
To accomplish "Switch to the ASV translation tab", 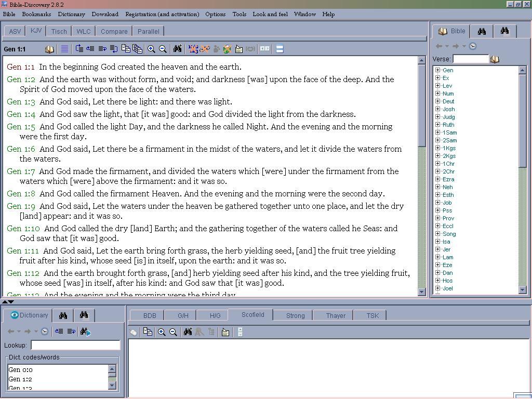I will tap(15, 32).
